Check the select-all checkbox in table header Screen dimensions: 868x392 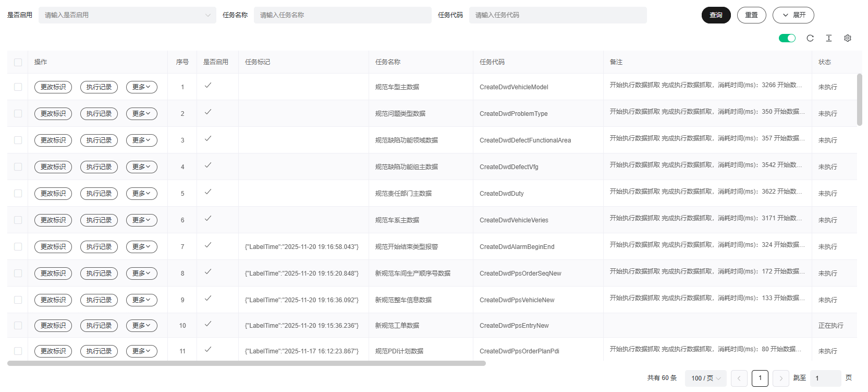tap(18, 62)
